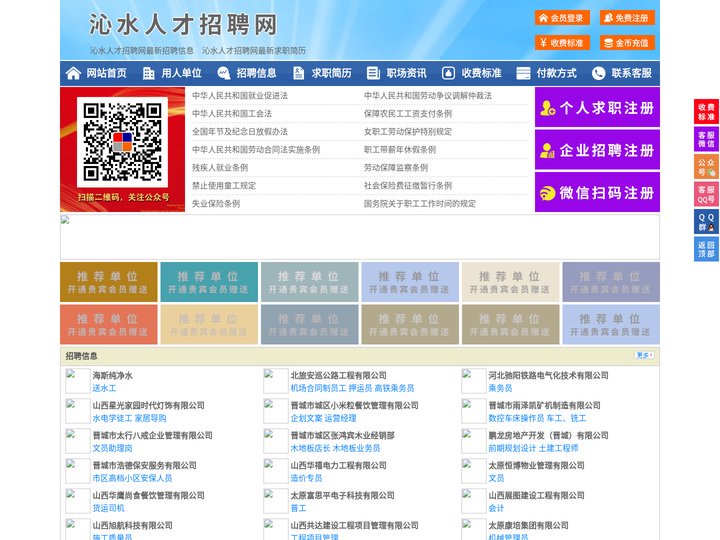Image resolution: width=720 pixels, height=540 pixels.
Task: Click the orange 公众号 side widget
Action: [706, 167]
